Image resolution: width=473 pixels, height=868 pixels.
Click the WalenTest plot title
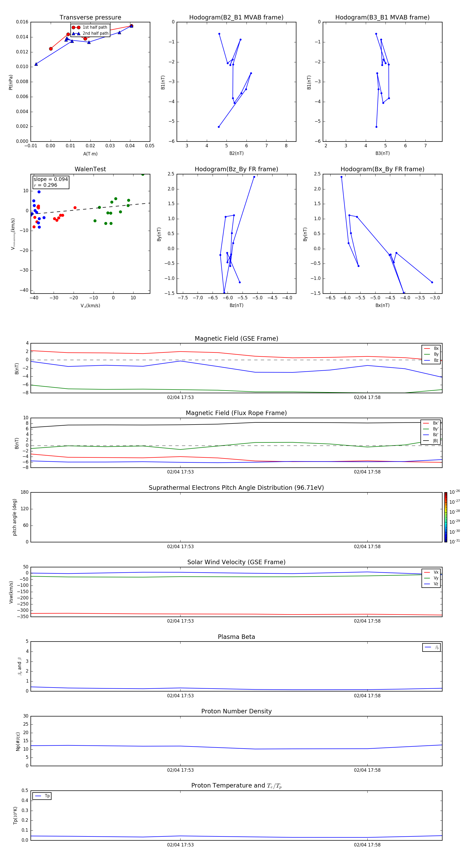tap(90, 169)
